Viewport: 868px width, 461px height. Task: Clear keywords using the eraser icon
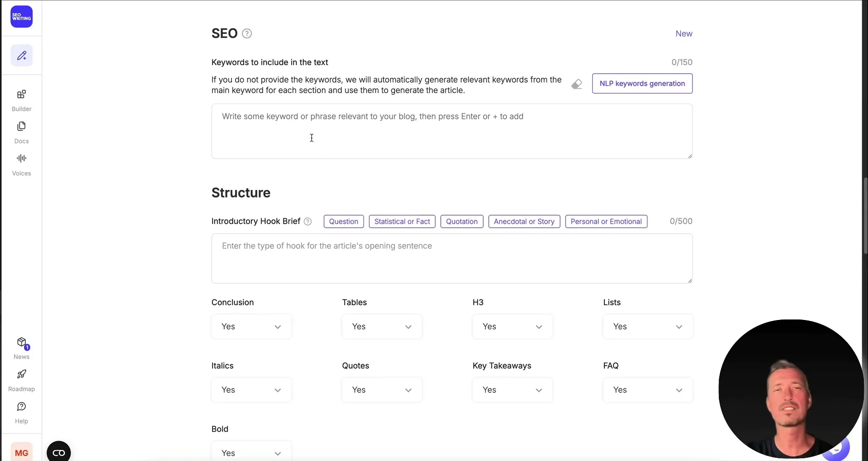(x=577, y=84)
